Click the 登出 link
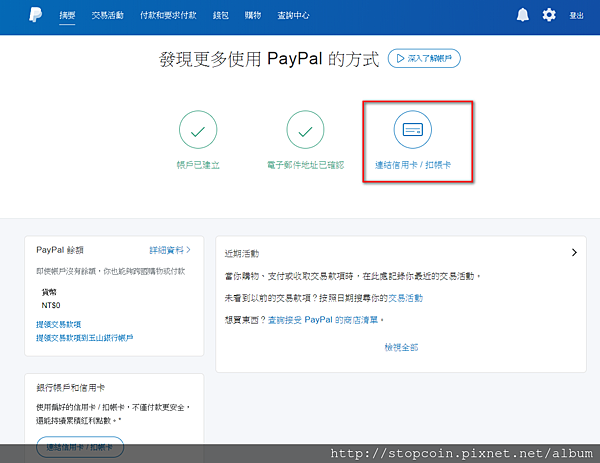Image resolution: width=600 pixels, height=463 pixels. [576, 15]
